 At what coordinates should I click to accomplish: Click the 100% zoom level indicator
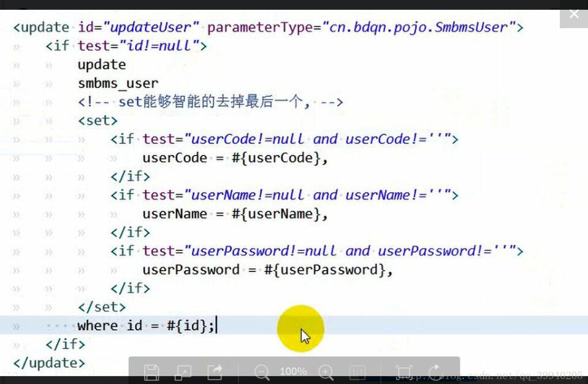[x=293, y=371]
